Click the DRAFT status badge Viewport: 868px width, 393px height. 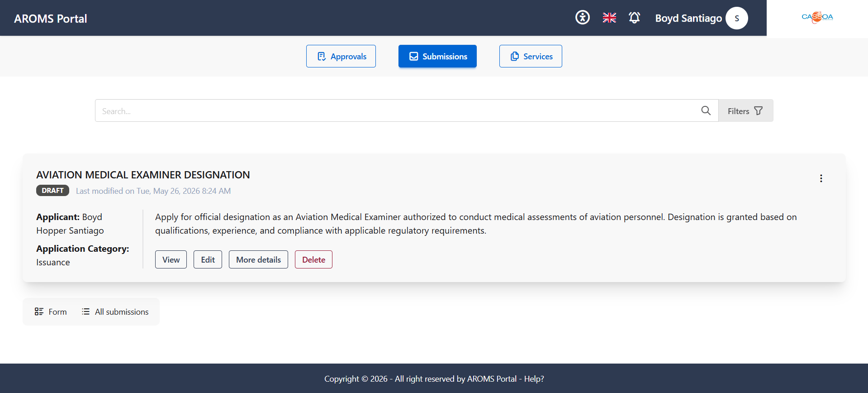(x=52, y=190)
